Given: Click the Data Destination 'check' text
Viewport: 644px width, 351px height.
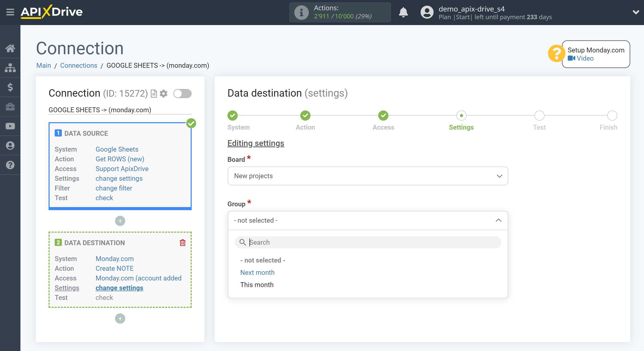Looking at the screenshot, I should [104, 298].
